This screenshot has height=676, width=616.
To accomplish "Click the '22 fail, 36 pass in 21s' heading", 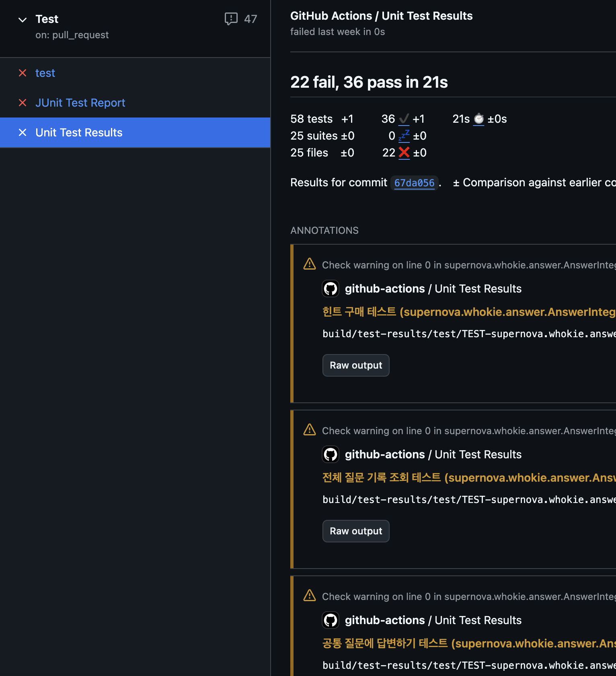I will click(369, 82).
